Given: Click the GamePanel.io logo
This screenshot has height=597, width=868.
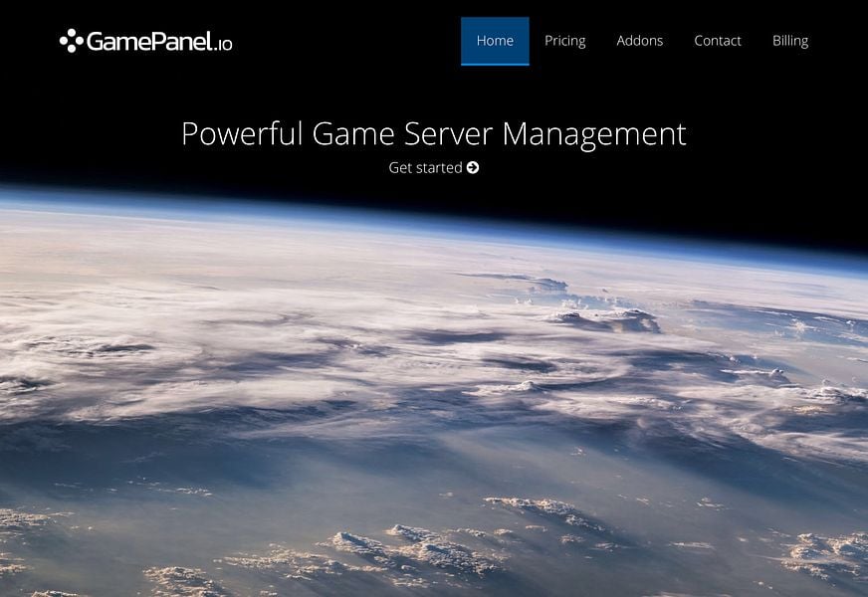Looking at the screenshot, I should (x=145, y=41).
